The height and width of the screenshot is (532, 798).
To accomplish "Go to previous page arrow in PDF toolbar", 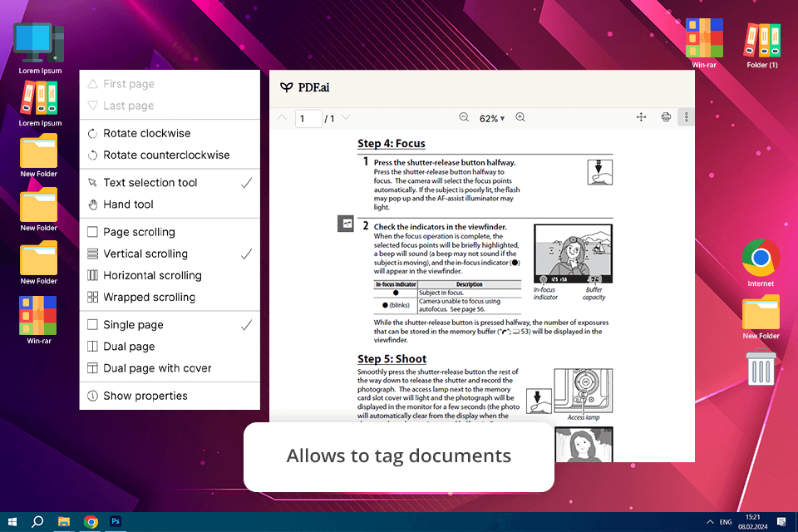I will [282, 117].
